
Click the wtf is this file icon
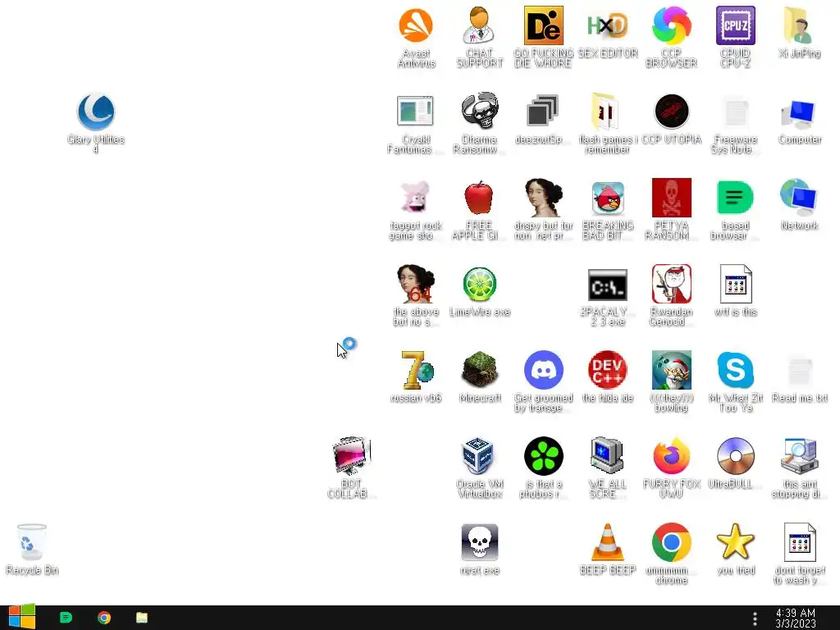[736, 284]
